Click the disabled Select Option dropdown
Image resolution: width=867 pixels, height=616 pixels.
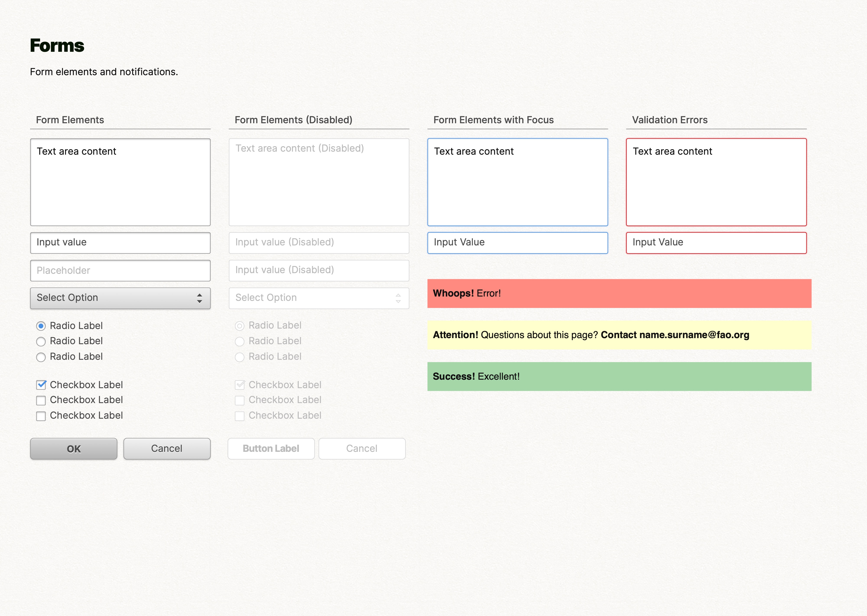318,298
